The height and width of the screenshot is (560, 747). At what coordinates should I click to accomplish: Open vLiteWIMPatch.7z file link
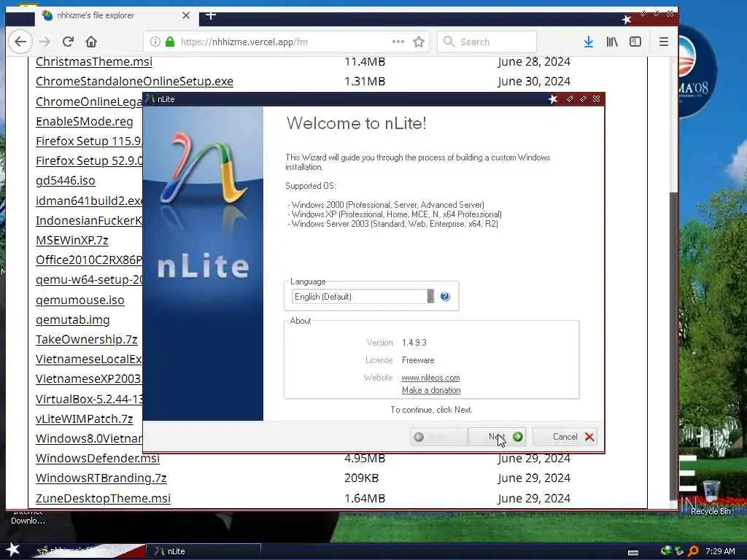(x=85, y=419)
